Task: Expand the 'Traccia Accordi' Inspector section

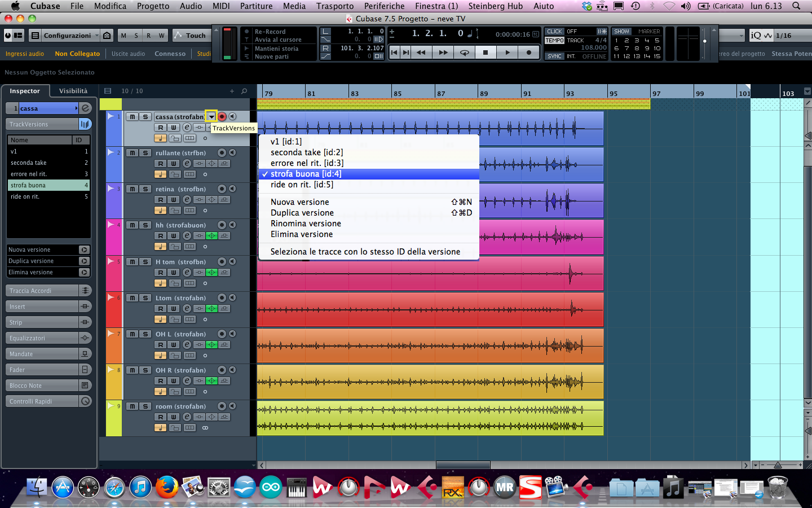Action: click(48, 291)
